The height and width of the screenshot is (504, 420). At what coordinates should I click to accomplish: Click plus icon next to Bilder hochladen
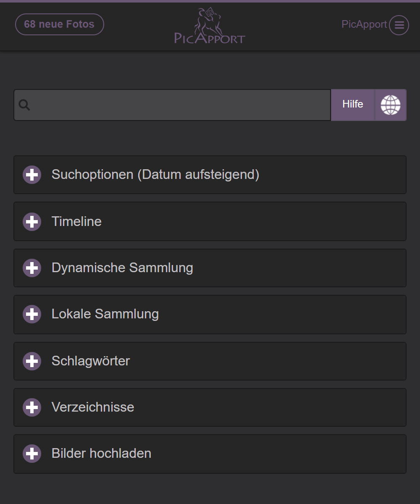point(32,454)
